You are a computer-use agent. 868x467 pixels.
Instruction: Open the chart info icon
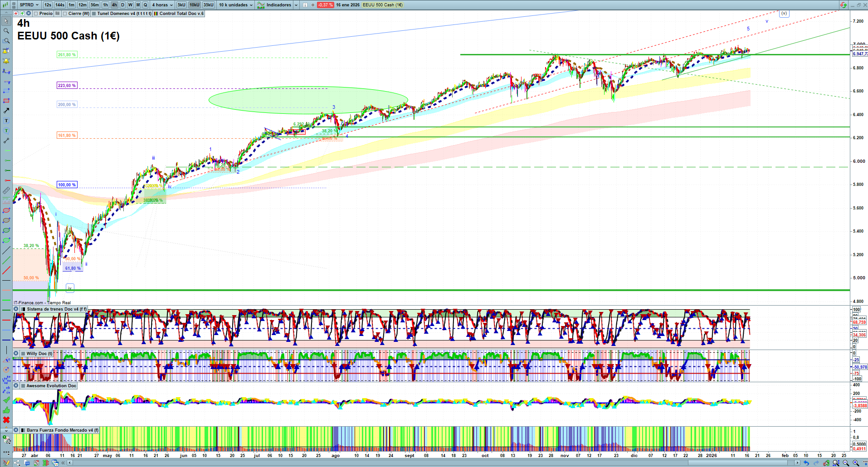point(305,5)
